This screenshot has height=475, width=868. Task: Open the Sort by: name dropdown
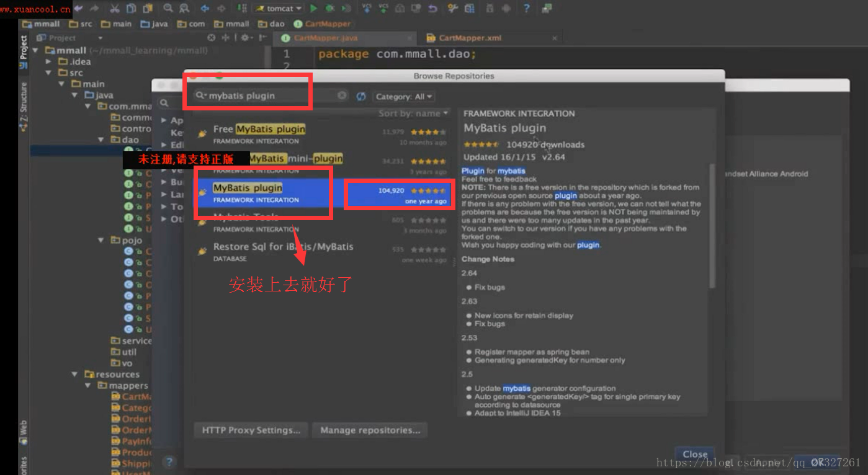point(414,113)
